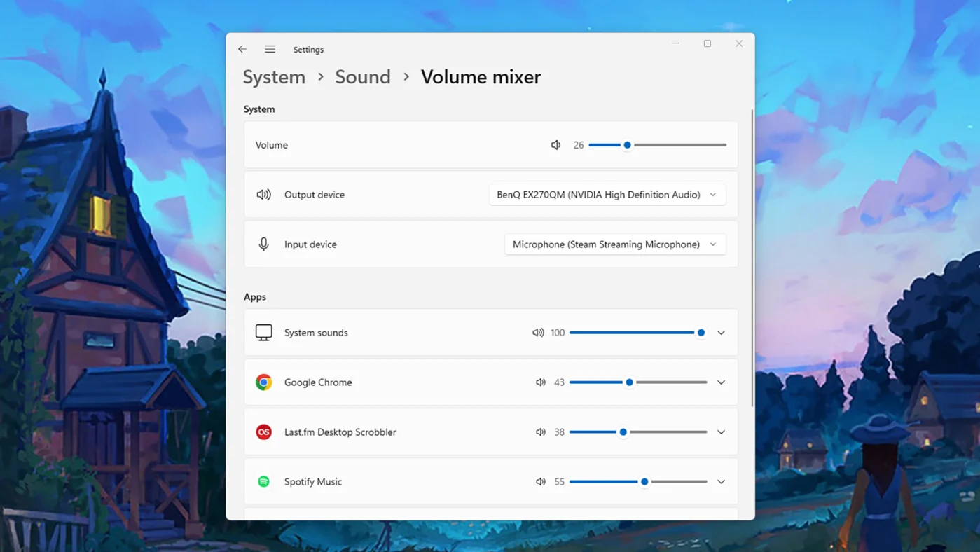Click the back arrow button
Screen dimensions: 980x552
(x=242, y=49)
